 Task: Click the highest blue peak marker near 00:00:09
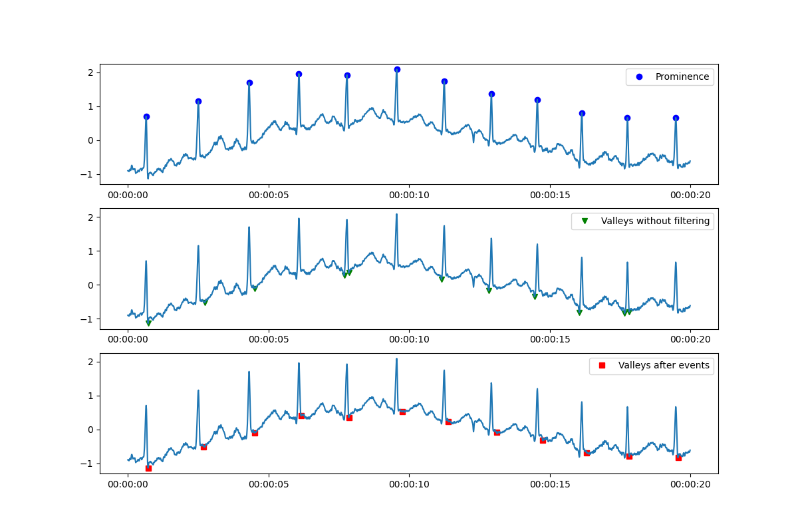point(397,68)
